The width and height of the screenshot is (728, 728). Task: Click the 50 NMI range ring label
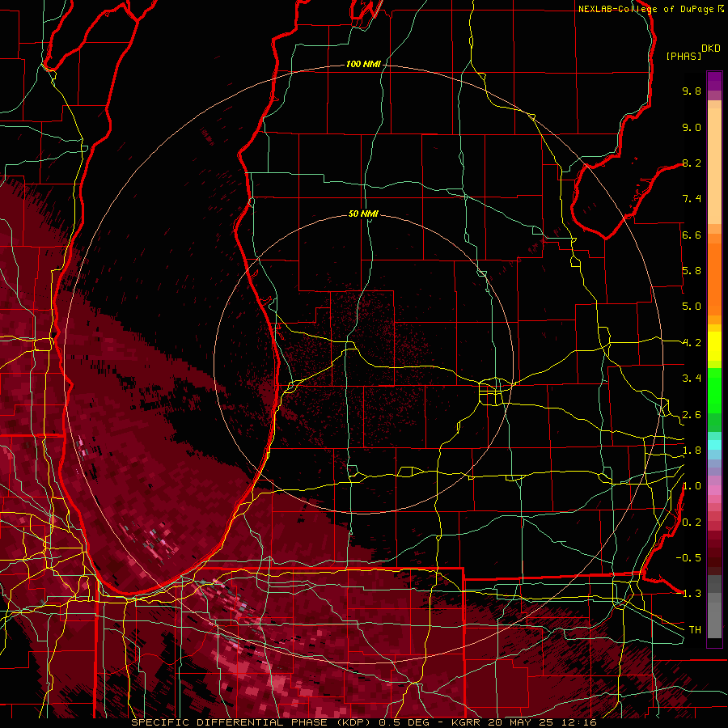[x=363, y=214]
